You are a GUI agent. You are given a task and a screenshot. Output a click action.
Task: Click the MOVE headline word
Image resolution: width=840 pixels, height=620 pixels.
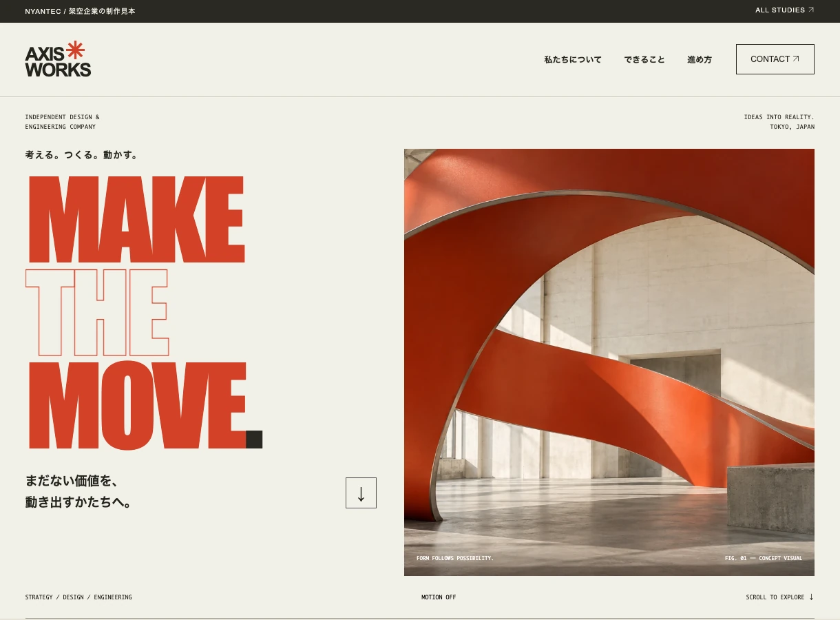pos(137,405)
